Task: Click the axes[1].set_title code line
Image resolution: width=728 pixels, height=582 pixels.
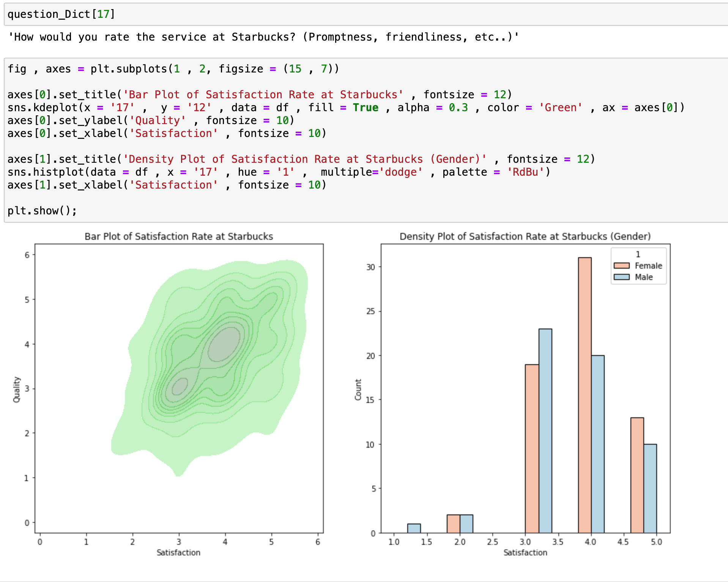Action: (301, 159)
